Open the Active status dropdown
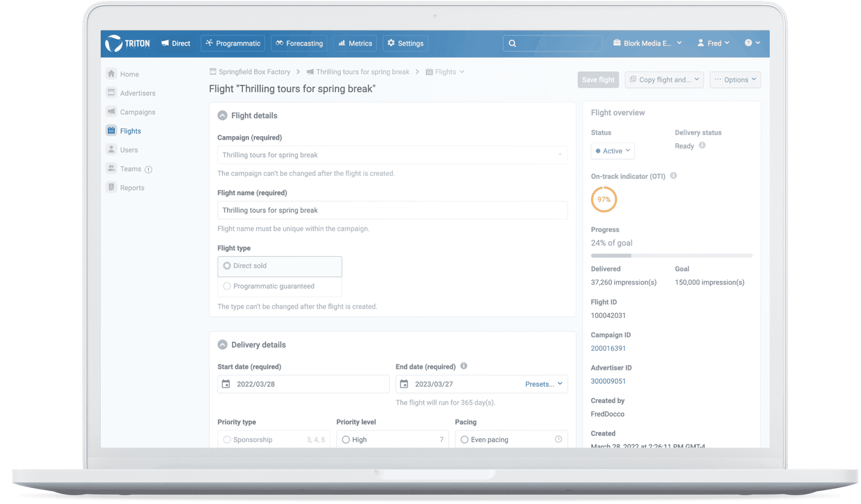Screen dimensions: 861x504 [x=613, y=151]
